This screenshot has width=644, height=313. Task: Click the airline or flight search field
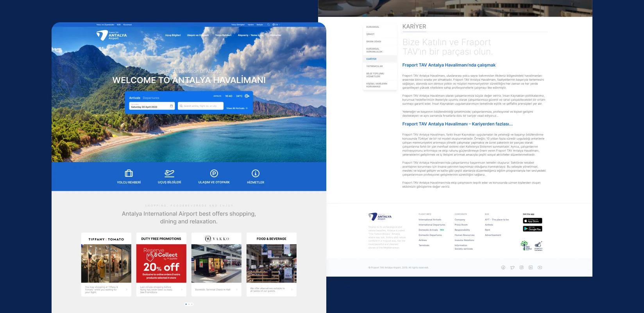click(200, 106)
